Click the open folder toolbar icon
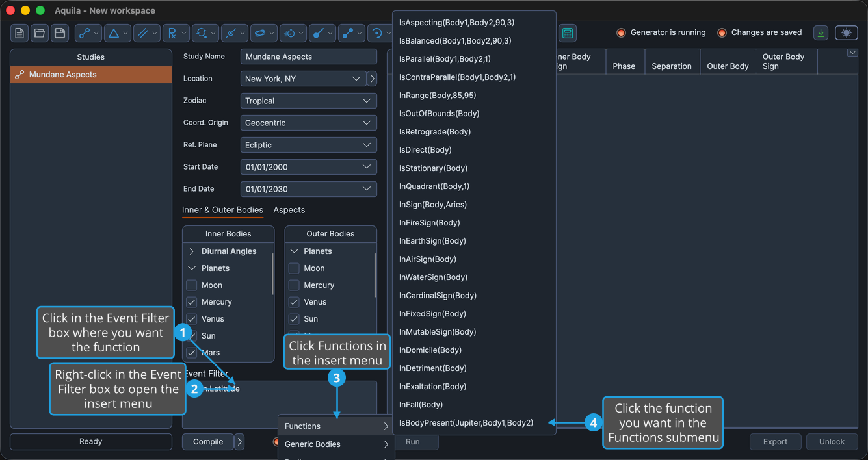The width and height of the screenshot is (868, 460). [40, 33]
